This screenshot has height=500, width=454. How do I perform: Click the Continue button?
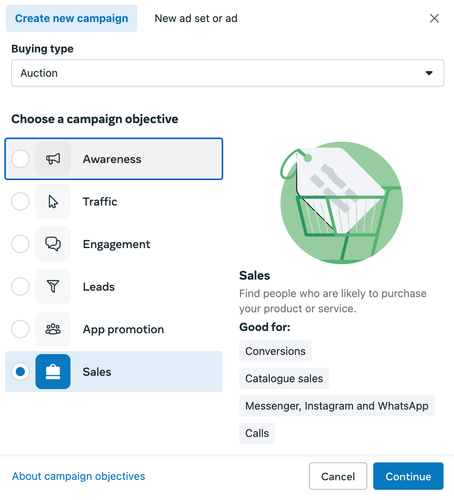tap(408, 476)
